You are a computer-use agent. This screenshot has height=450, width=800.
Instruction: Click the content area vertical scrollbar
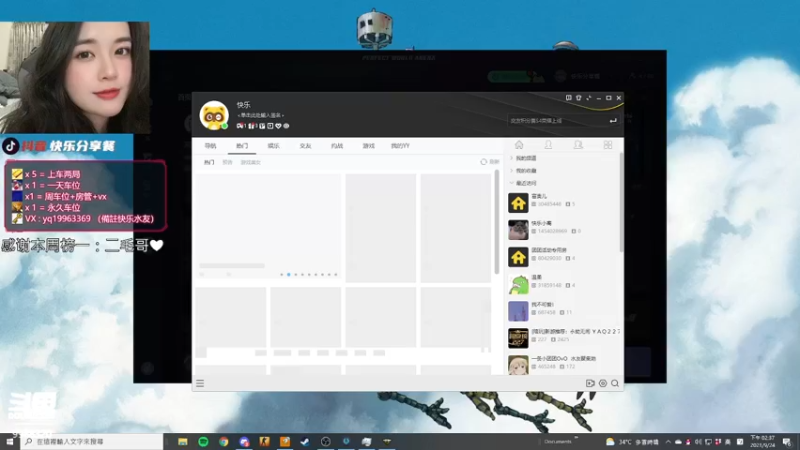(496, 222)
